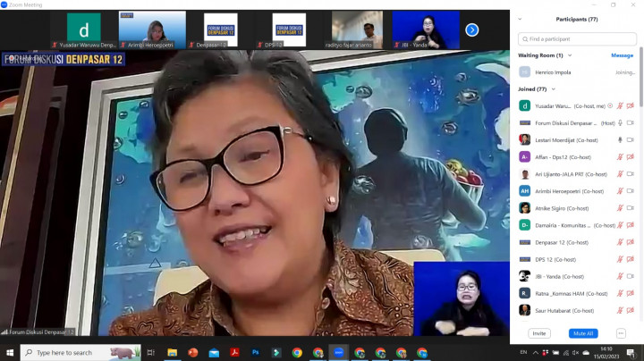
Task: Open Task View on the taskbar
Action: click(x=151, y=353)
